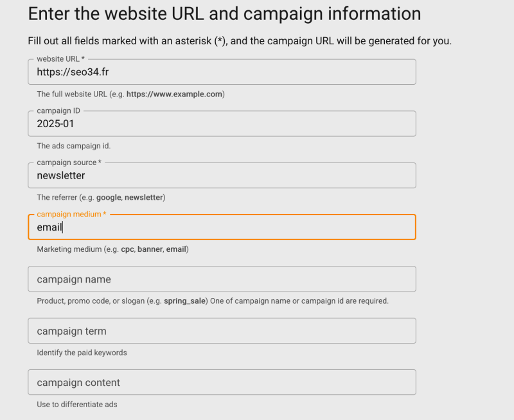Screen dimensions: 514x420
Task: Click the campaign medium label text
Action: pyautogui.click(x=71, y=214)
